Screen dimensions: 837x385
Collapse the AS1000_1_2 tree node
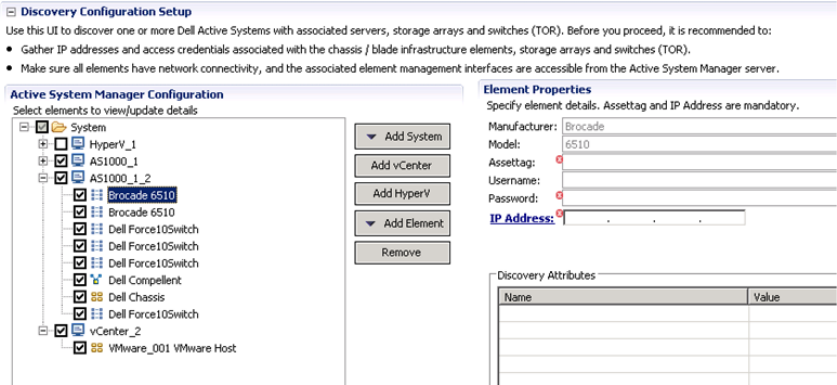click(x=43, y=178)
